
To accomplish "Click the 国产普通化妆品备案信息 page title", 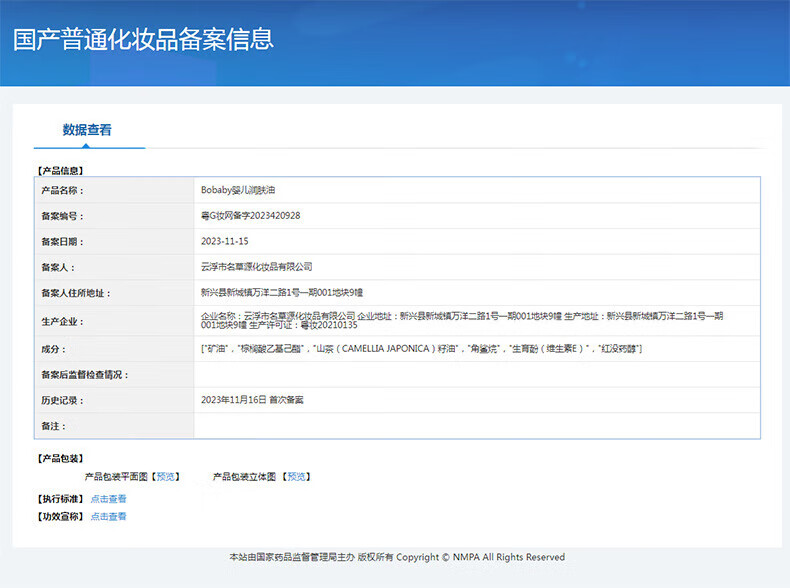I will (143, 40).
